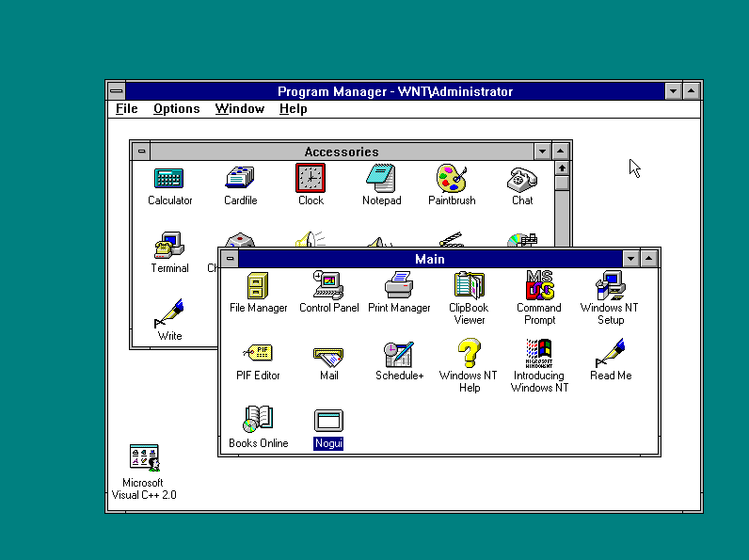Click the Clock accessory icon

coord(311,178)
